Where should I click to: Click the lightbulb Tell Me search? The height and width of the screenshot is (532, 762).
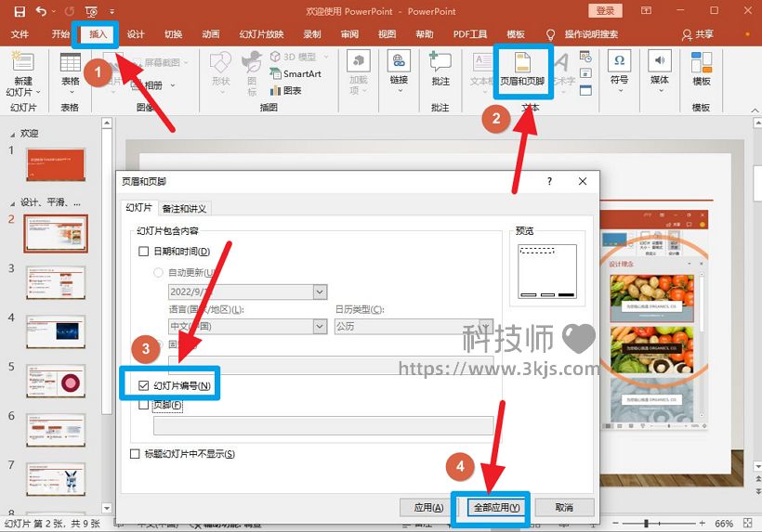[551, 34]
